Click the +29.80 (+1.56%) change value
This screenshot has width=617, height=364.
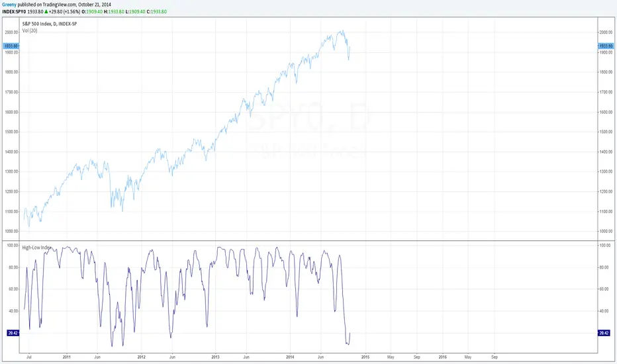(x=64, y=12)
